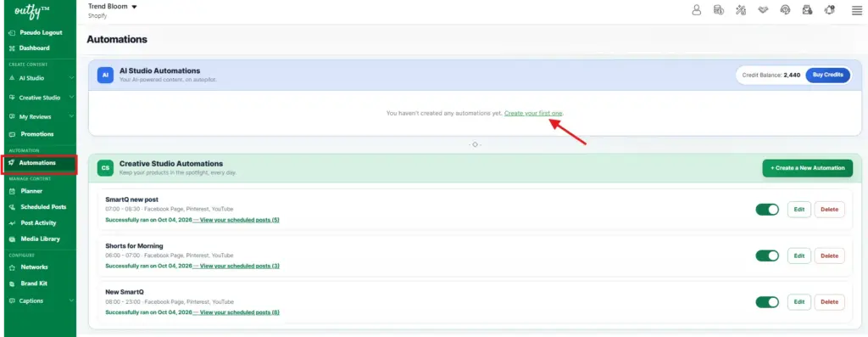Screen dimensions: 868x337
Task: View your scheduled posts (8) link
Action: tap(239, 312)
